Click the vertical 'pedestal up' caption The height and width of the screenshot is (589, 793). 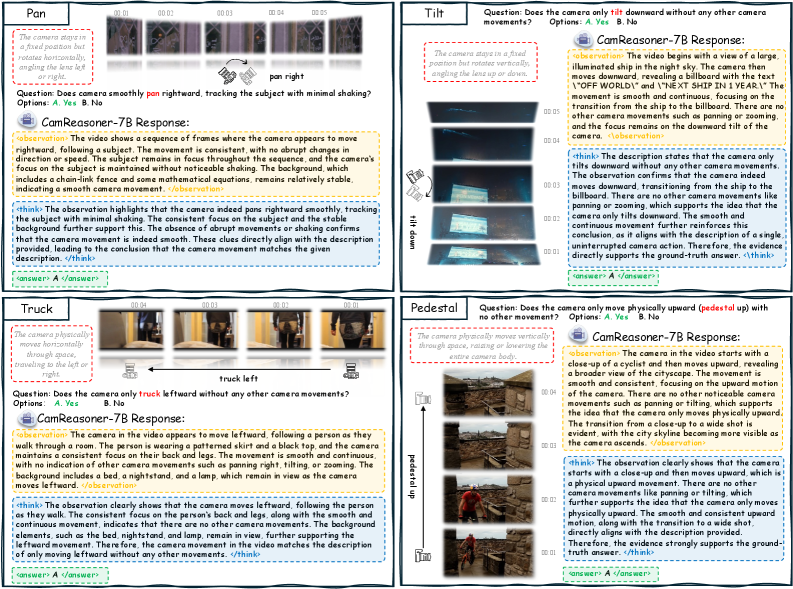411,476
